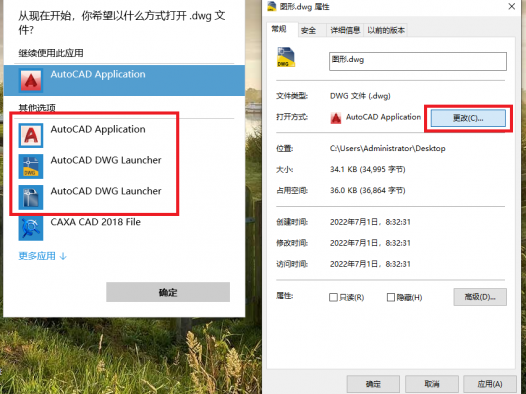Switch to the 常规 tab
This screenshot has width=526, height=394.
click(x=281, y=30)
